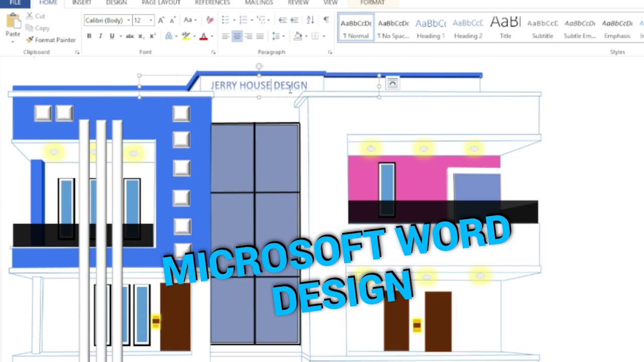Click the JERRY HOUSE DESIGN text box

(x=259, y=86)
